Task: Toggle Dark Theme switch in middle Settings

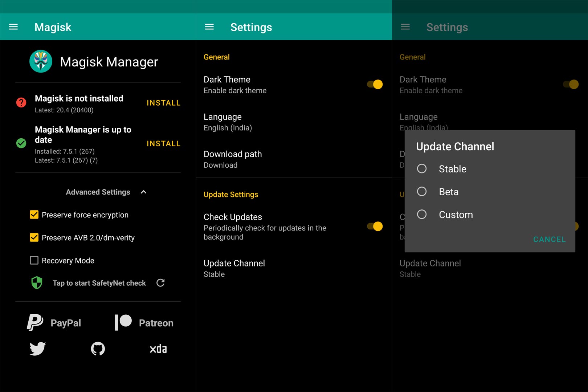Action: coord(375,84)
